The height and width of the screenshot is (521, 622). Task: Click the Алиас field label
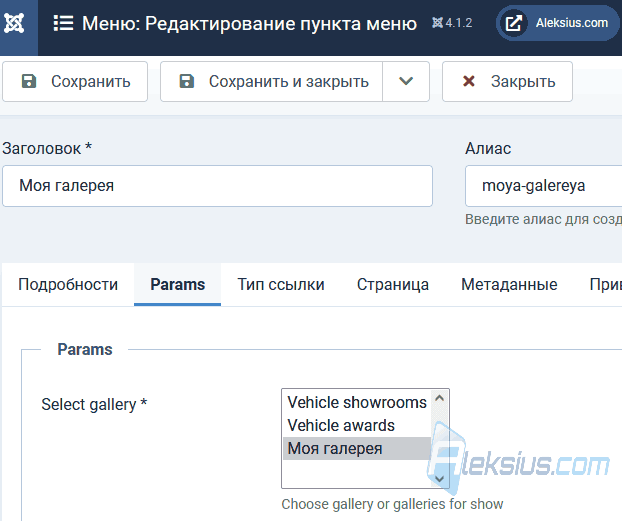tap(488, 148)
